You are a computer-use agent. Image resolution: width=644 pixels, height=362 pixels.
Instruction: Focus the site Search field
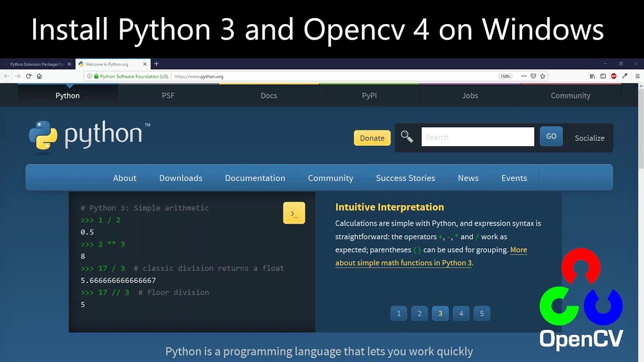pos(477,137)
